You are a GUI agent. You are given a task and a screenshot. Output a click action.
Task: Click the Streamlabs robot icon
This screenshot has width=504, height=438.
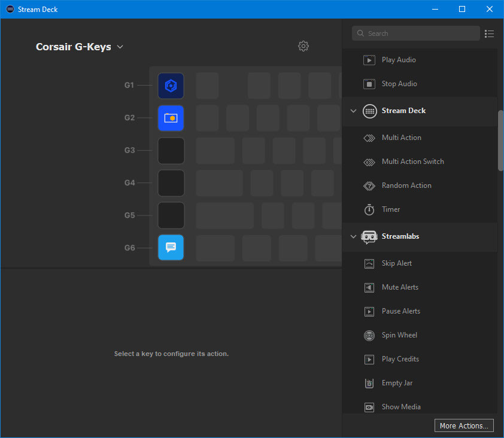[x=369, y=237]
